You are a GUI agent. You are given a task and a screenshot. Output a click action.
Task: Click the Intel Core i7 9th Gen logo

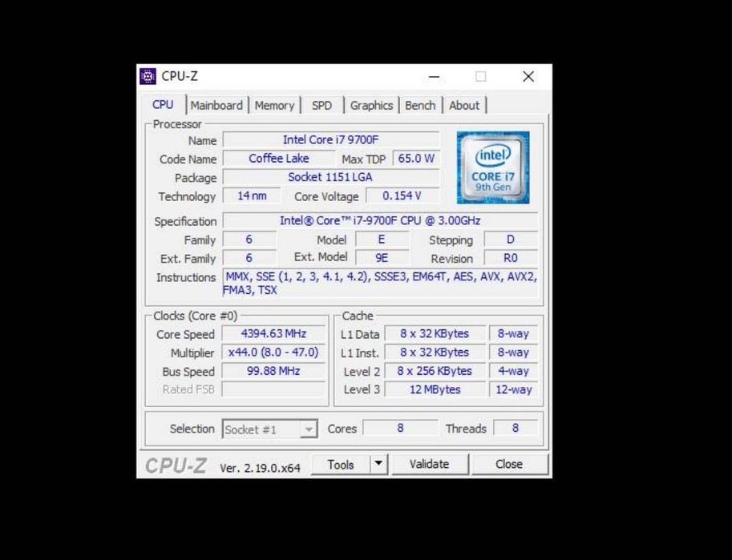click(x=493, y=167)
